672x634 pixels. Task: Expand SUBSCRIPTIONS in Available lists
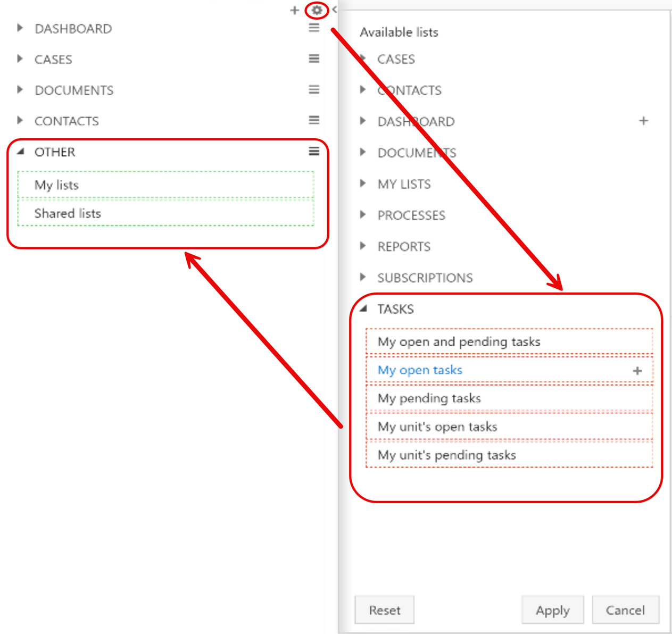pos(363,277)
